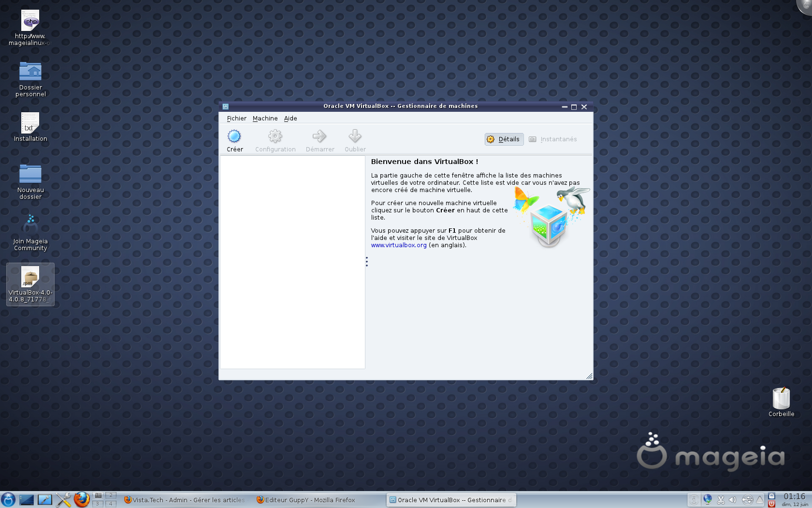This screenshot has height=508, width=812.
Task: Activate Vista.Tech Admin Firefox taskbar entry
Action: (x=186, y=500)
